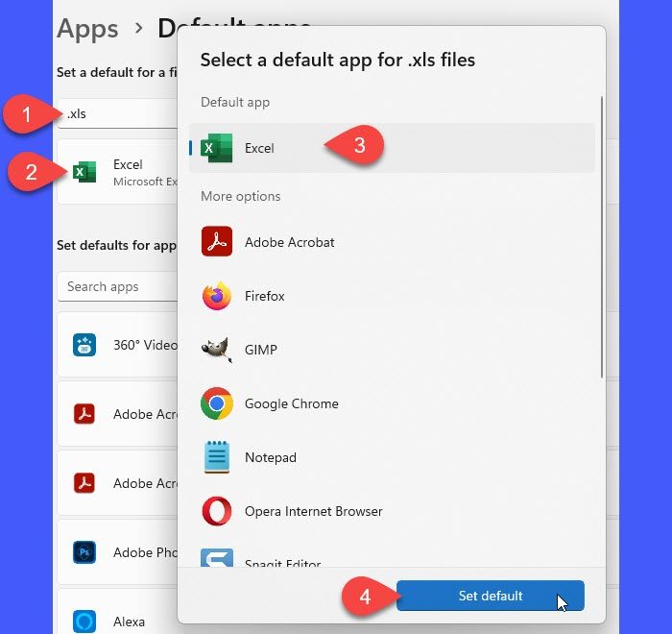Choose the "Firefox" text entry
The height and width of the screenshot is (634, 672).
point(264,296)
